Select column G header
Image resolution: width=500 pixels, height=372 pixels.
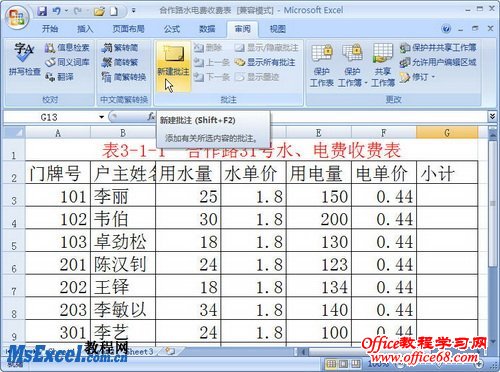point(447,133)
